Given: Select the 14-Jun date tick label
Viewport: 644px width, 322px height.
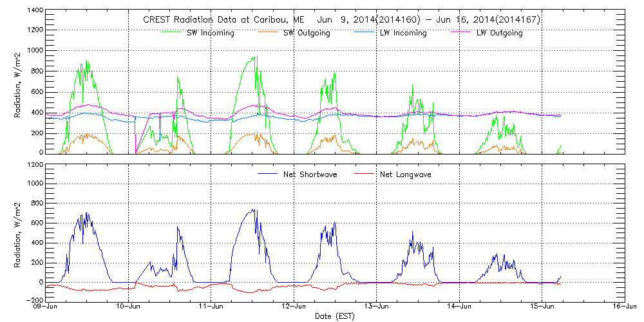Looking at the screenshot, I should point(460,307).
